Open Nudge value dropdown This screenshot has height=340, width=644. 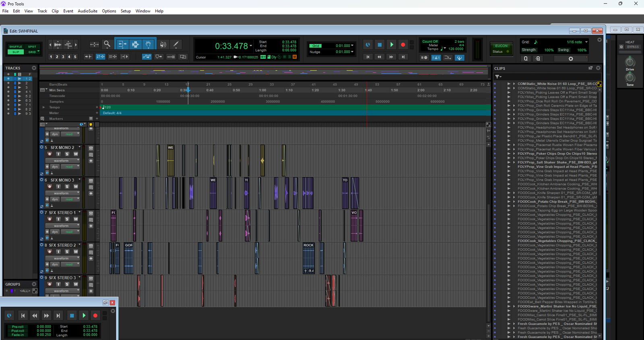[x=352, y=52]
